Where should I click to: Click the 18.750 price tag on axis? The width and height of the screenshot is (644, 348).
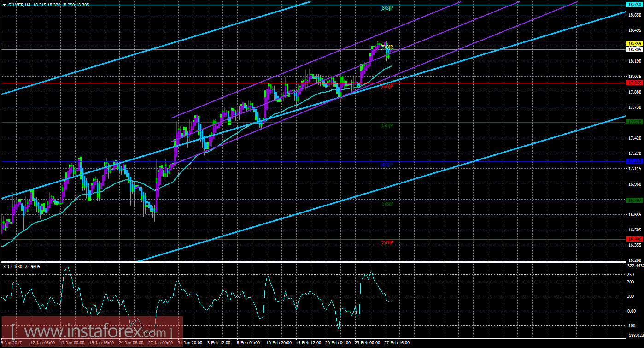point(634,4)
